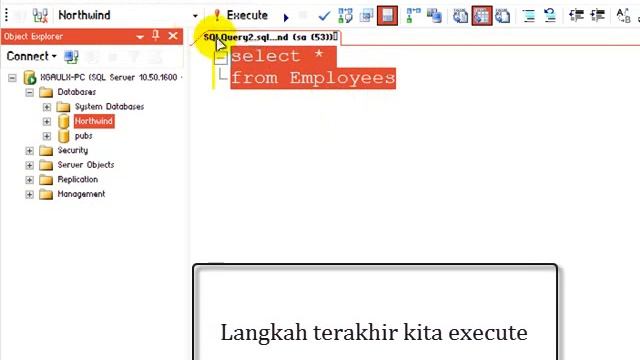
Task: Click the Object Explorer title bar text
Action: (33, 36)
